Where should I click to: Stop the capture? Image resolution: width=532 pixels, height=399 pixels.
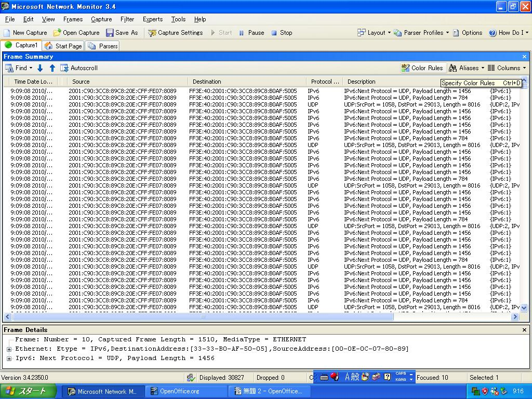coord(282,33)
